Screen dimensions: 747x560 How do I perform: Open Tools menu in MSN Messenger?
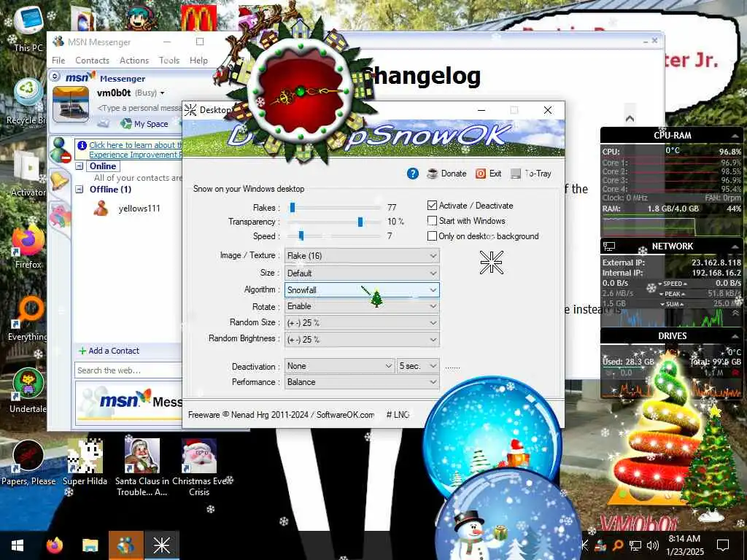tap(169, 61)
